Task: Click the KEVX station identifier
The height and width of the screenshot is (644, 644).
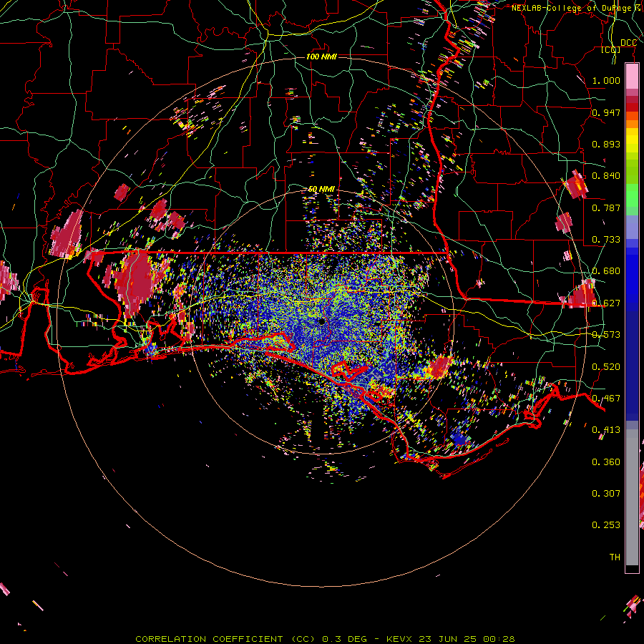Action: pyautogui.click(x=399, y=639)
